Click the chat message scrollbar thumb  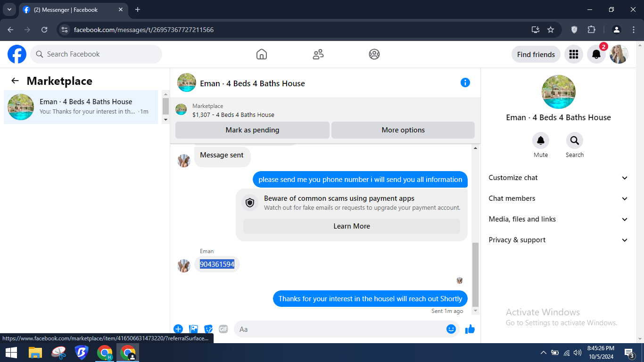(475, 274)
